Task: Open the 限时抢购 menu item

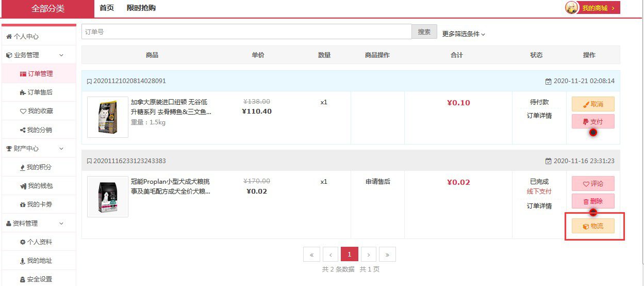Action: [x=141, y=8]
